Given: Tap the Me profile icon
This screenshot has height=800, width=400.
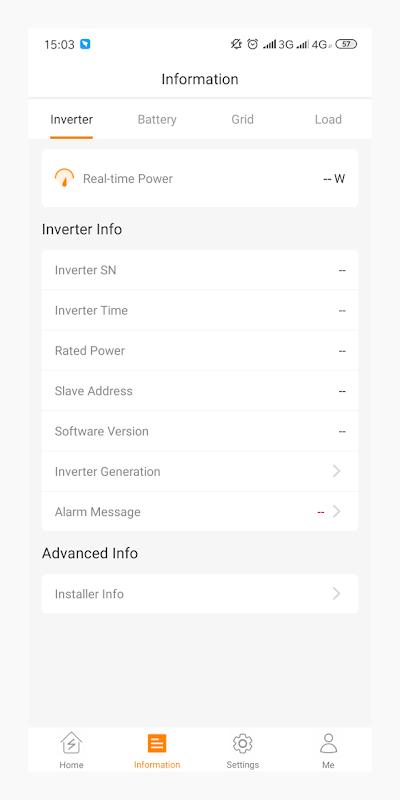Looking at the screenshot, I should (329, 743).
